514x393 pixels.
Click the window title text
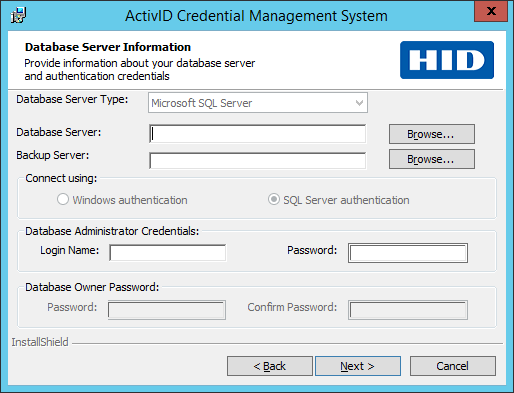click(x=256, y=16)
